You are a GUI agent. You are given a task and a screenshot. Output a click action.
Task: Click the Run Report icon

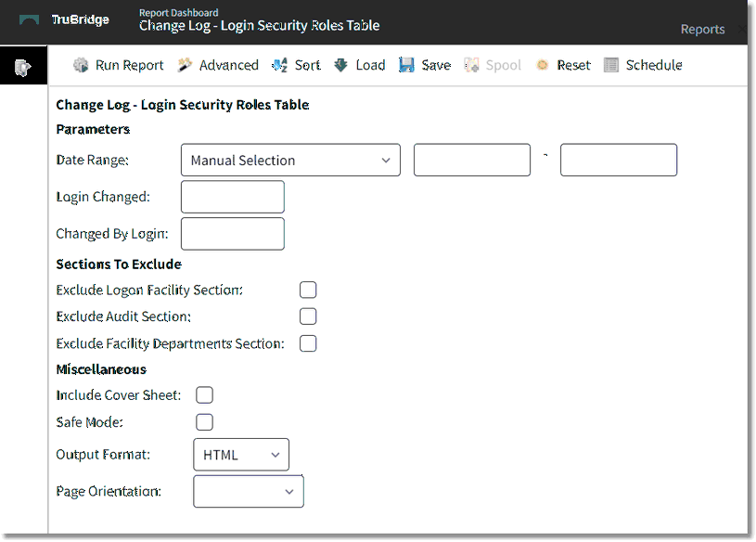[83, 65]
